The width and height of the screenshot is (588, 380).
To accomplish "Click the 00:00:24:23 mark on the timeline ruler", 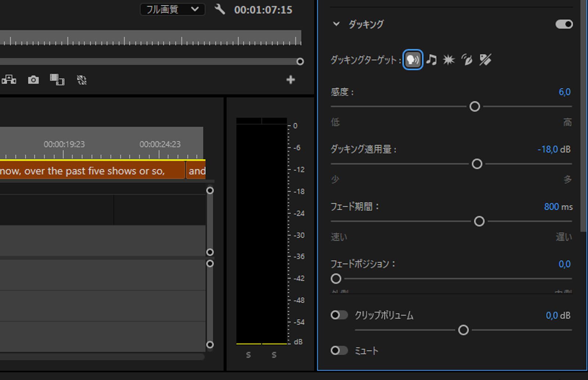I will pos(160,144).
